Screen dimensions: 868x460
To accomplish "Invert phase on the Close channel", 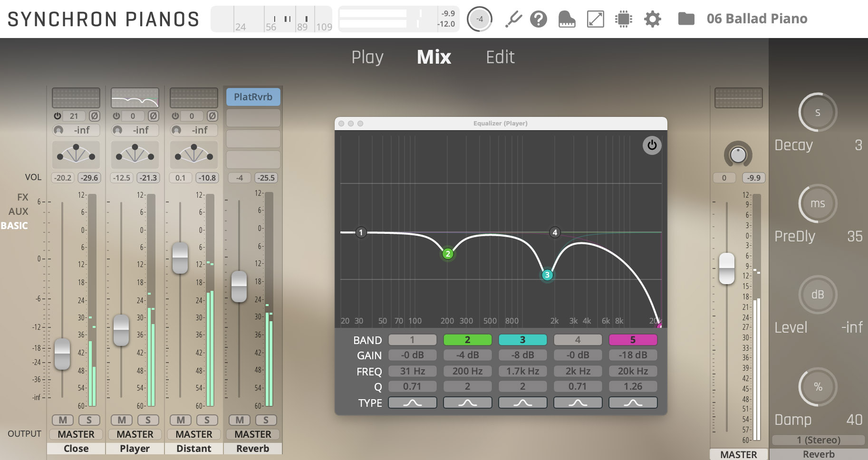I will [x=94, y=116].
